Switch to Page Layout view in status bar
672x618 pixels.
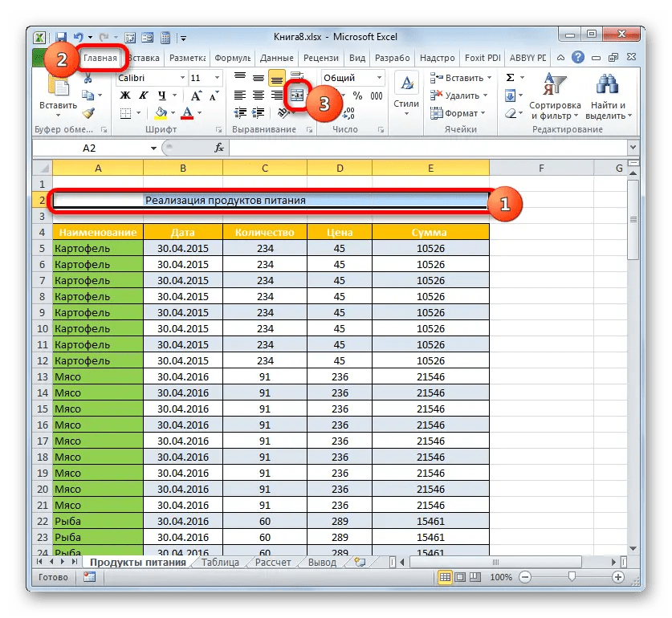460,577
